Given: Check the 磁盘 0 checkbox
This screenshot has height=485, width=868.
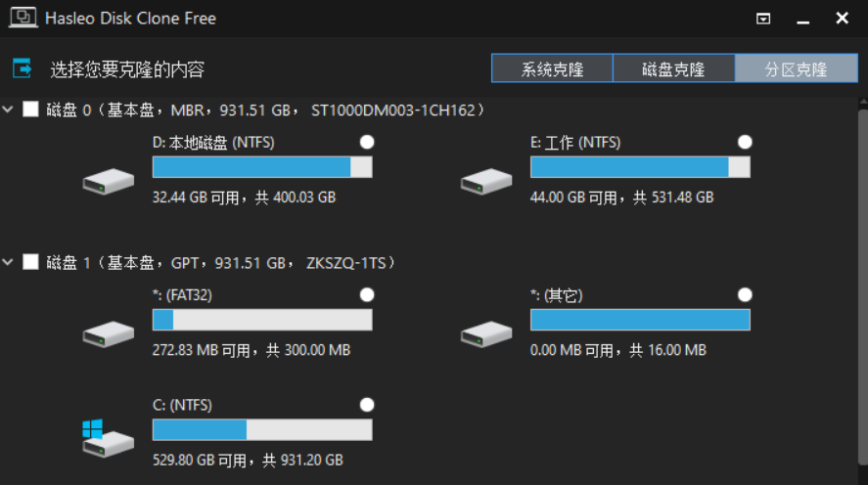Looking at the screenshot, I should (30, 110).
